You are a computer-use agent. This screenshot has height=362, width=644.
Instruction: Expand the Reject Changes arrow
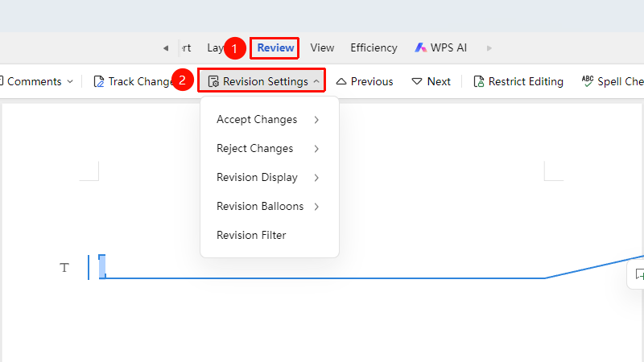[316, 149]
